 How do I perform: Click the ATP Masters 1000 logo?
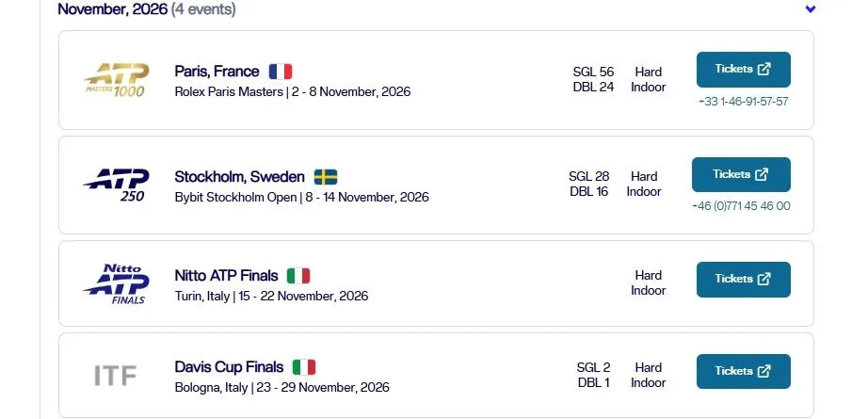point(116,81)
